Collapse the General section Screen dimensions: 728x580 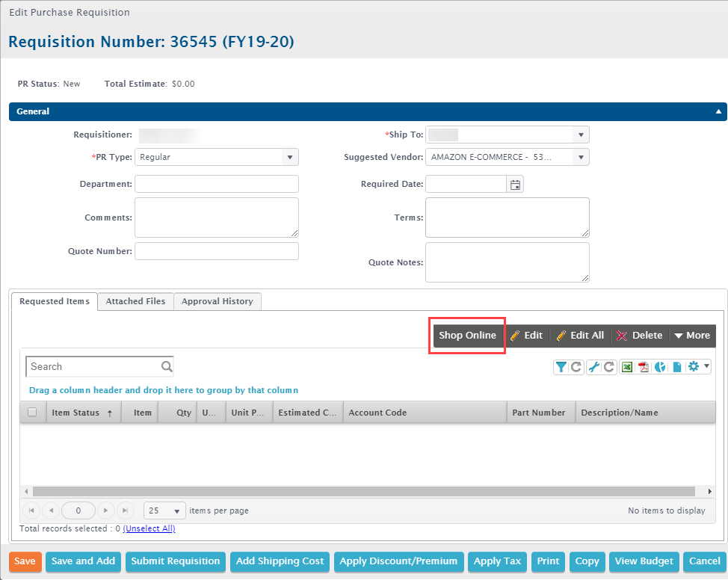pos(718,111)
